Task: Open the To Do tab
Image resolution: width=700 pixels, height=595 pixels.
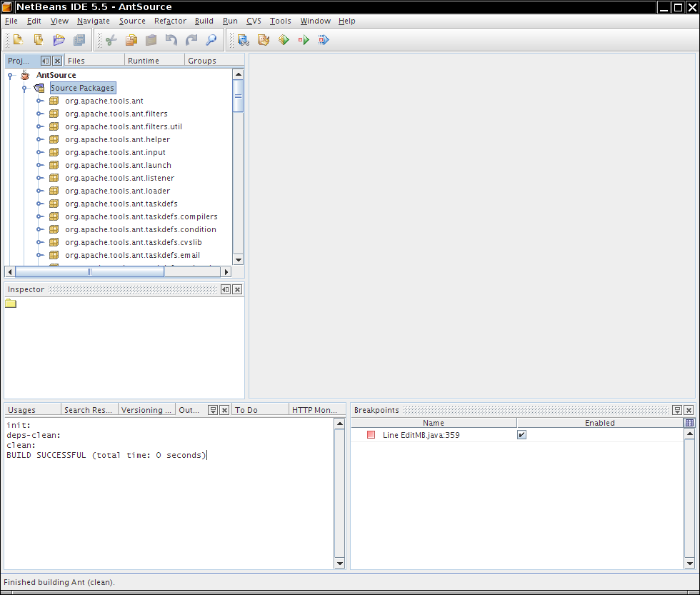Action: tap(246, 410)
